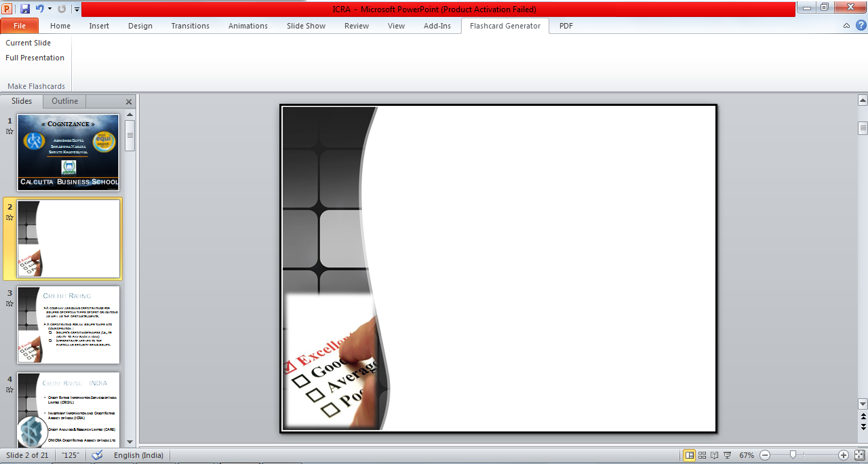This screenshot has width=868, height=464.
Task: Go to Previous Slide using double-up arrow
Action: (863, 416)
